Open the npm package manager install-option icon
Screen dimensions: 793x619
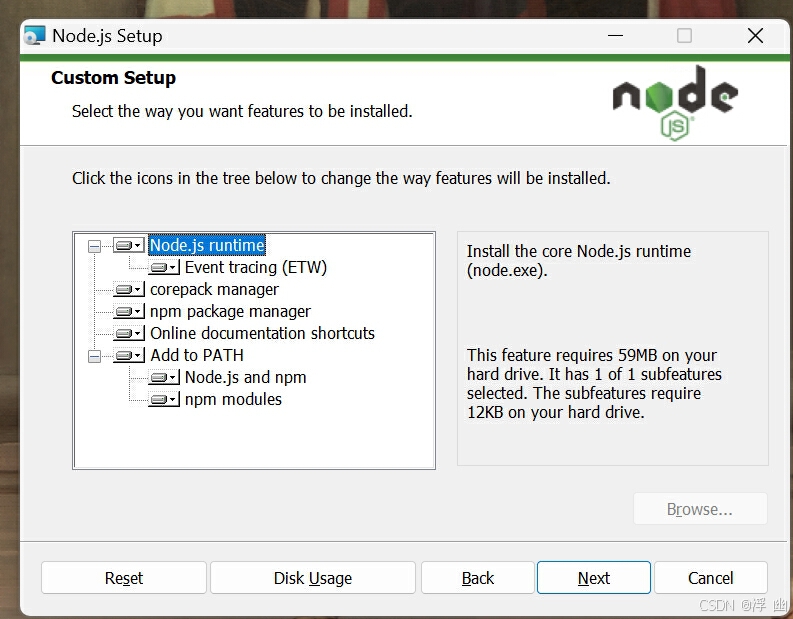tap(129, 311)
